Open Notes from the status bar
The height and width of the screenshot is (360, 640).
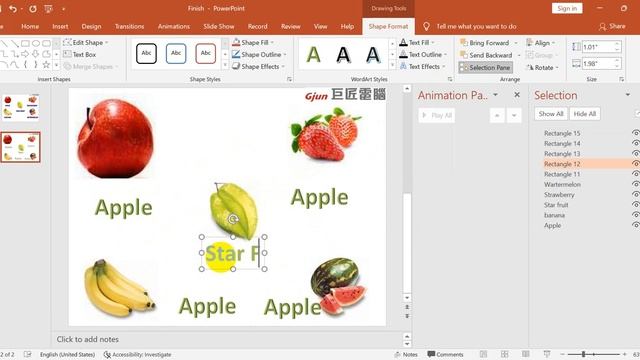[x=406, y=355]
